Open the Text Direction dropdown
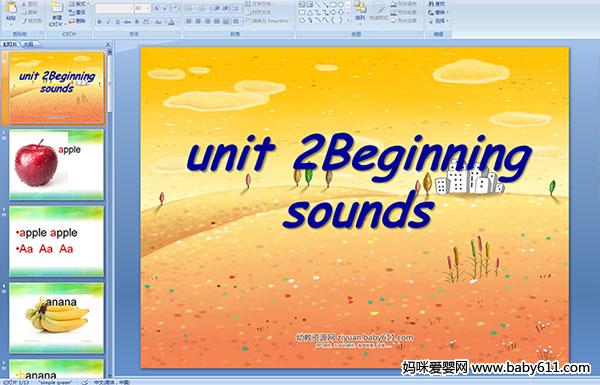Image resolution: width=600 pixels, height=385 pixels. point(261,3)
